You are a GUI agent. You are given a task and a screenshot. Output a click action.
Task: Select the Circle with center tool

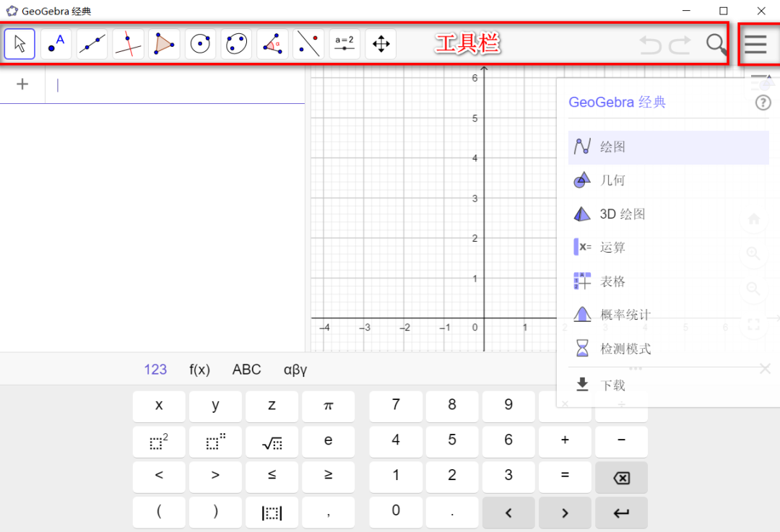tap(201, 44)
